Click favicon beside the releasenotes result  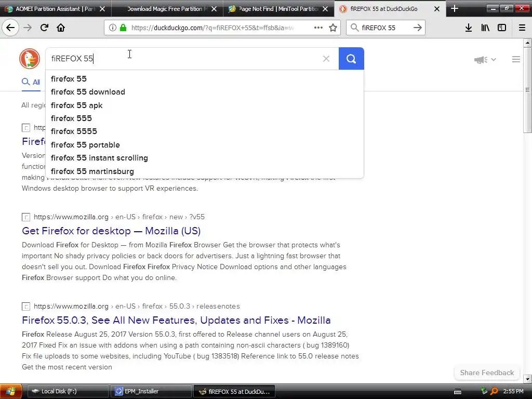(x=26, y=307)
